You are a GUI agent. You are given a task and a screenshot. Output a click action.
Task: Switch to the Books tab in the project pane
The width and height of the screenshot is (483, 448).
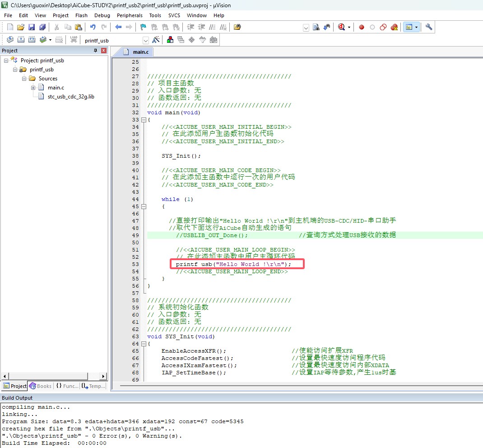tap(41, 386)
